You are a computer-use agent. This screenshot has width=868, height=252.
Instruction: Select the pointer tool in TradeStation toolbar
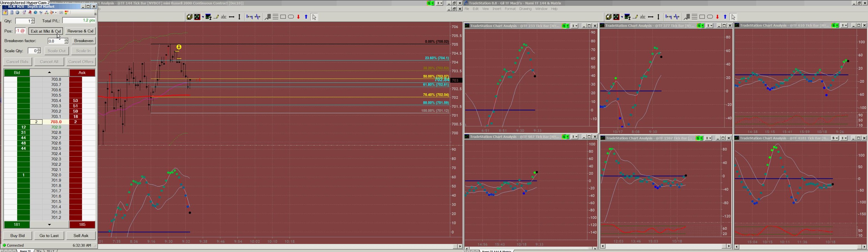tap(734, 17)
